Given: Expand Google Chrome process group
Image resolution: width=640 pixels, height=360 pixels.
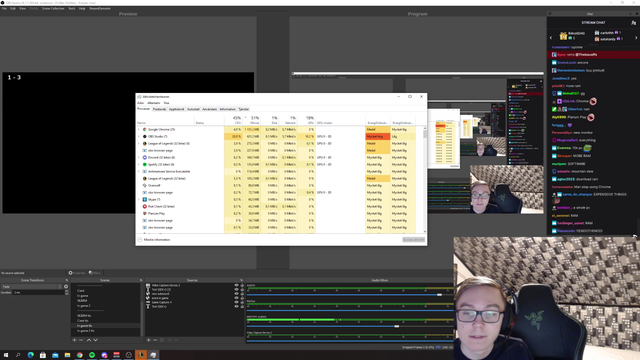Looking at the screenshot, I should pyautogui.click(x=139, y=129).
